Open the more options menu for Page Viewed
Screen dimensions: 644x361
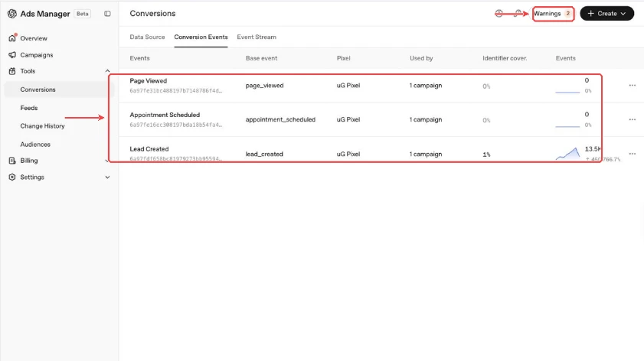[x=632, y=86]
